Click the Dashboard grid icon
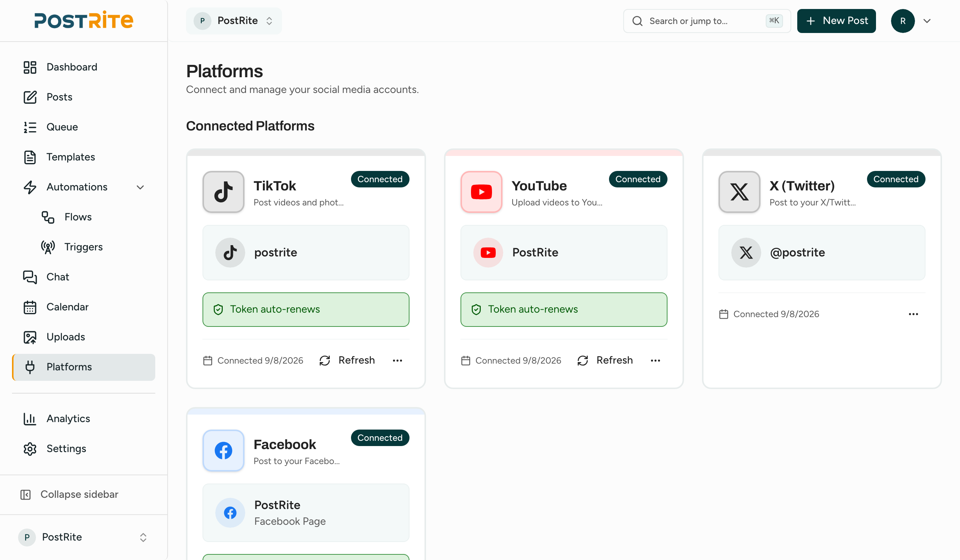 [x=30, y=67]
